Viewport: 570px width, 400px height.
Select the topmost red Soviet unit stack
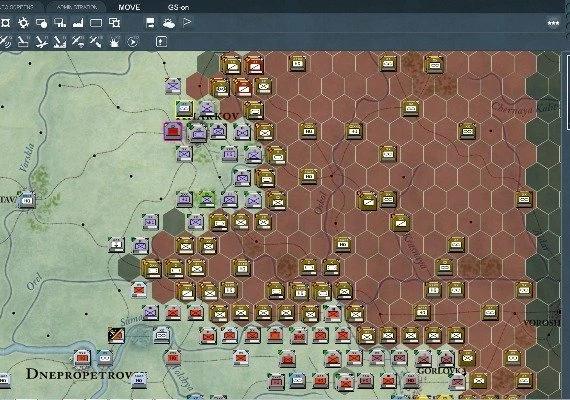tap(254, 65)
